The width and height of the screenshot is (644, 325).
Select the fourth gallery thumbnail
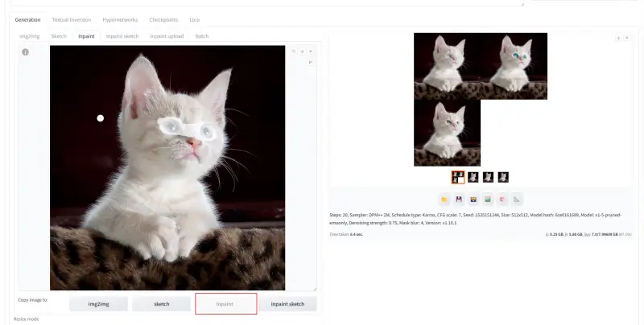(503, 177)
